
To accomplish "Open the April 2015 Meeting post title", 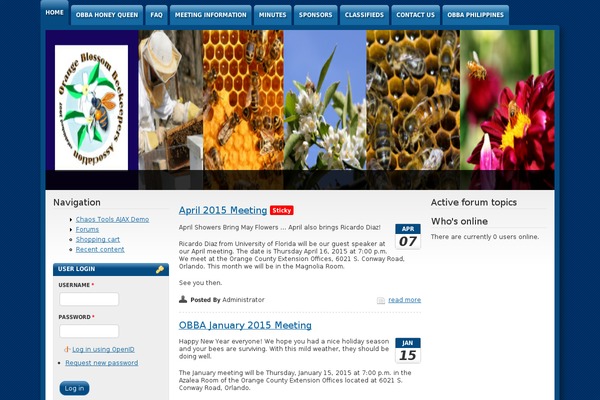I will tap(223, 210).
